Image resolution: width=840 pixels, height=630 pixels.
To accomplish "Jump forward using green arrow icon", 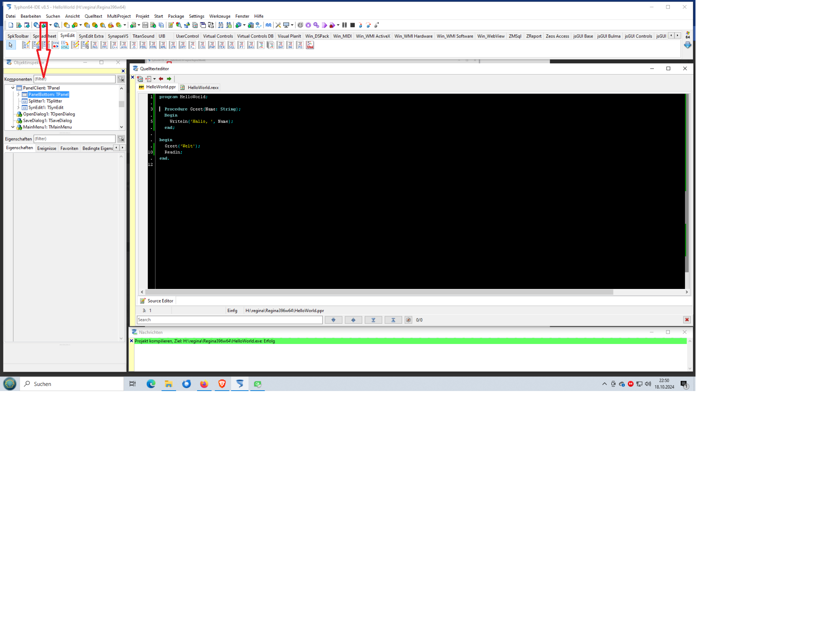I will [x=169, y=79].
